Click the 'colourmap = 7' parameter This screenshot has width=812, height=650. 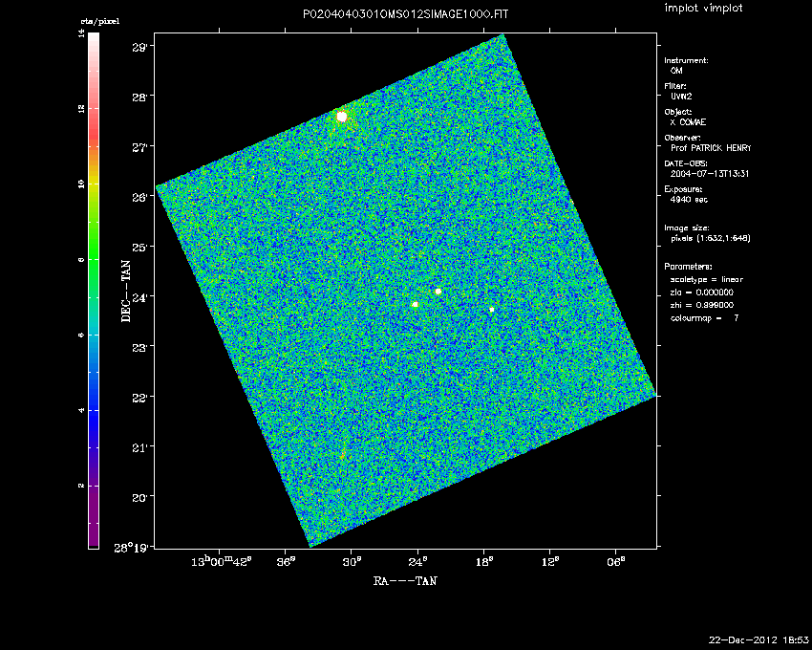point(704,316)
